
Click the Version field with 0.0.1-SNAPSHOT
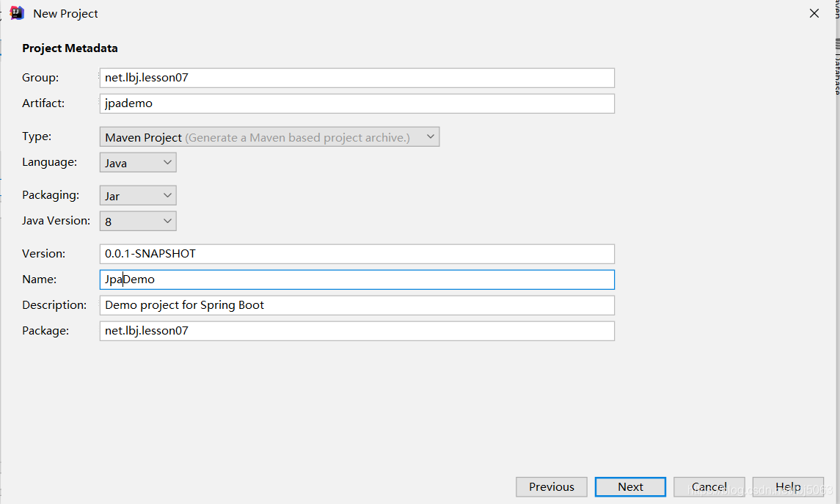(357, 254)
